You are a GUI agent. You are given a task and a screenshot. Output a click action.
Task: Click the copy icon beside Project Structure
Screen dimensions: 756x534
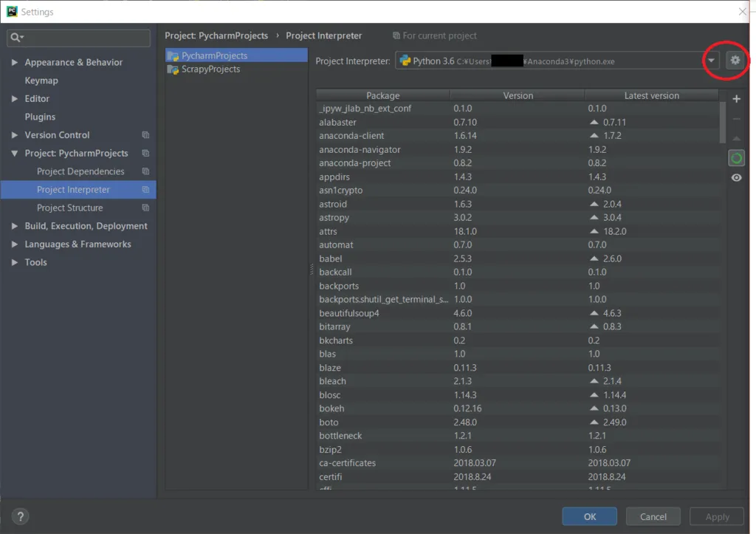(x=145, y=208)
